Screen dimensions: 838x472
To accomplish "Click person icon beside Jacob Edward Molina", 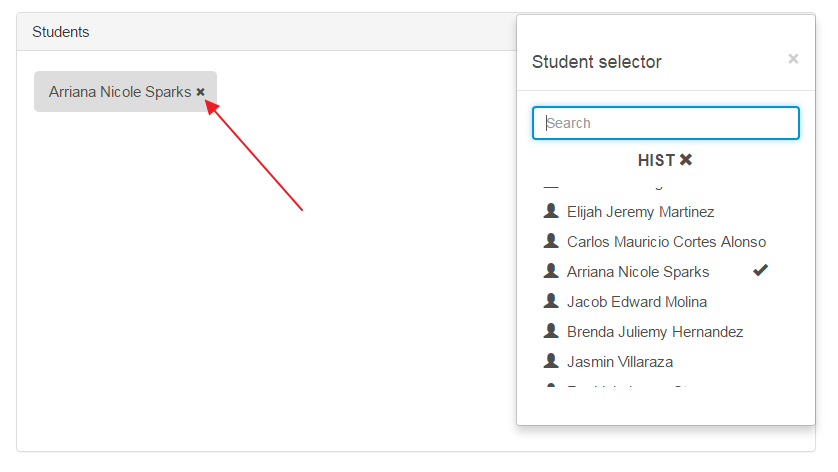I will tap(551, 301).
